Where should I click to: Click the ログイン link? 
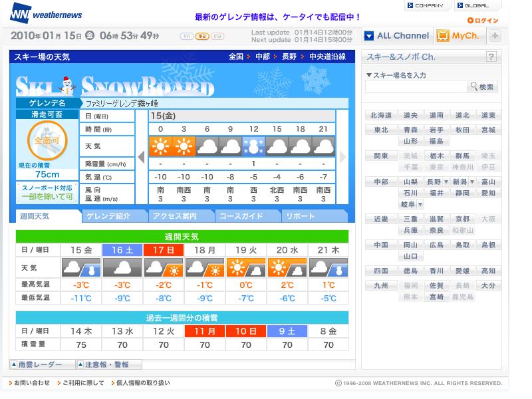coord(486,21)
